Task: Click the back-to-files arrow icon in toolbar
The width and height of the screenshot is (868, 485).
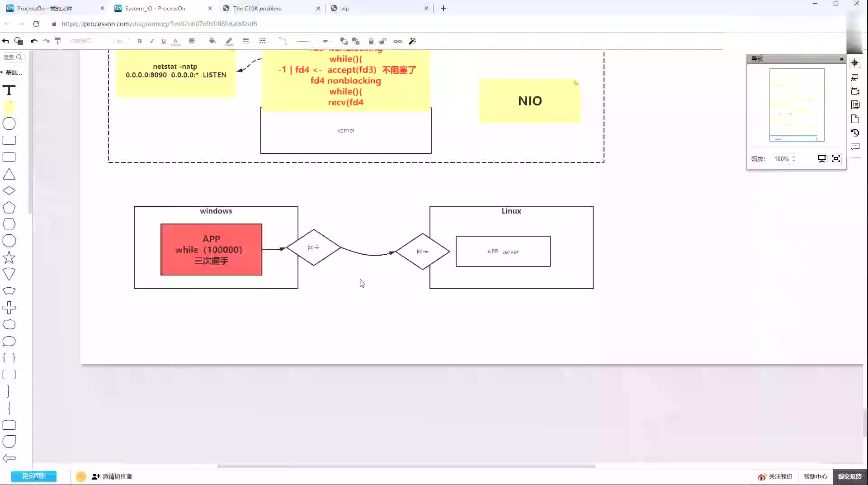Action: 5,41
